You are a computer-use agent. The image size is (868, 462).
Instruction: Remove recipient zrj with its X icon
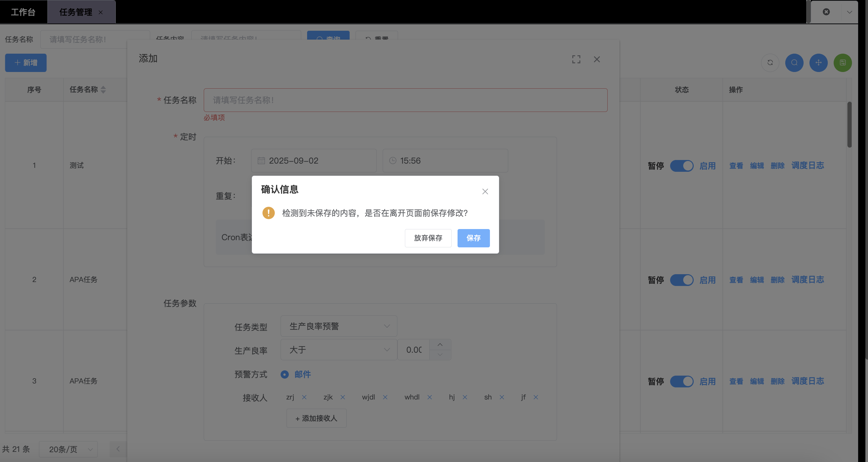(x=304, y=397)
